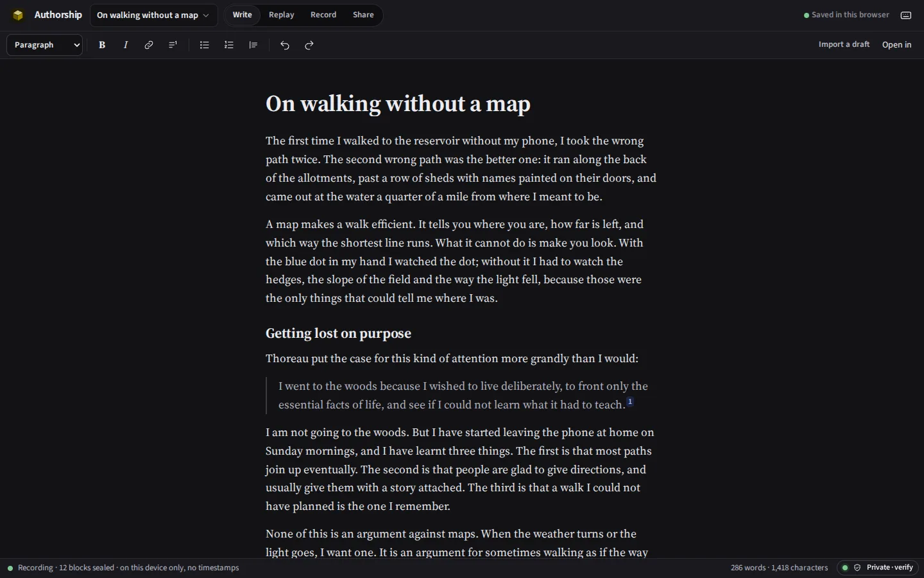Click the paragraph starting 'I am not going to the woods'

coord(460,469)
